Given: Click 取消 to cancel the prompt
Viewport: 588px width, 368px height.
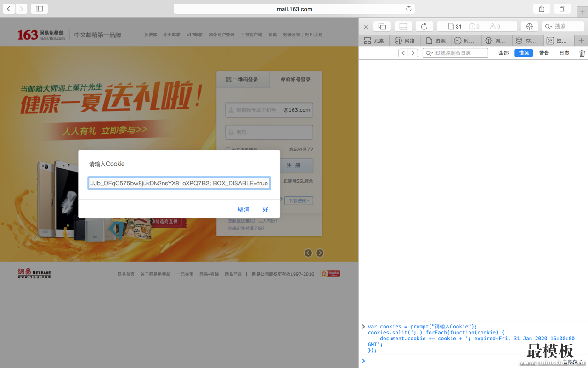Looking at the screenshot, I should point(243,209).
